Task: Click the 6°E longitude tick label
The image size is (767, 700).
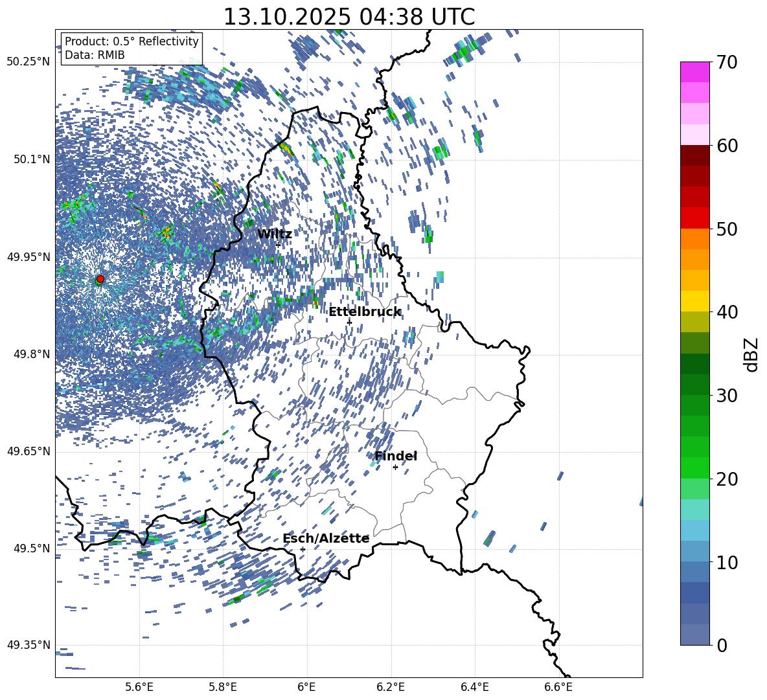Action: pyautogui.click(x=306, y=687)
